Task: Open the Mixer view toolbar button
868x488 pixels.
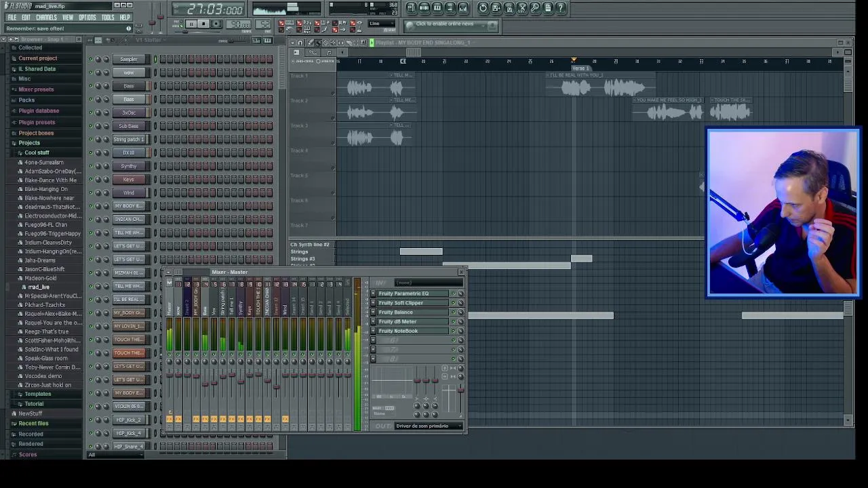Action: (x=462, y=7)
